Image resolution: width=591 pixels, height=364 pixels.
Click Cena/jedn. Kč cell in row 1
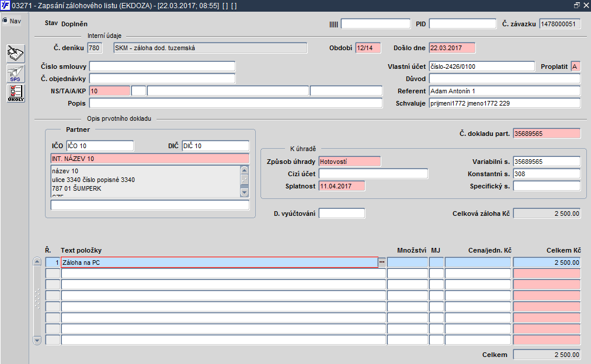pyautogui.click(x=478, y=262)
